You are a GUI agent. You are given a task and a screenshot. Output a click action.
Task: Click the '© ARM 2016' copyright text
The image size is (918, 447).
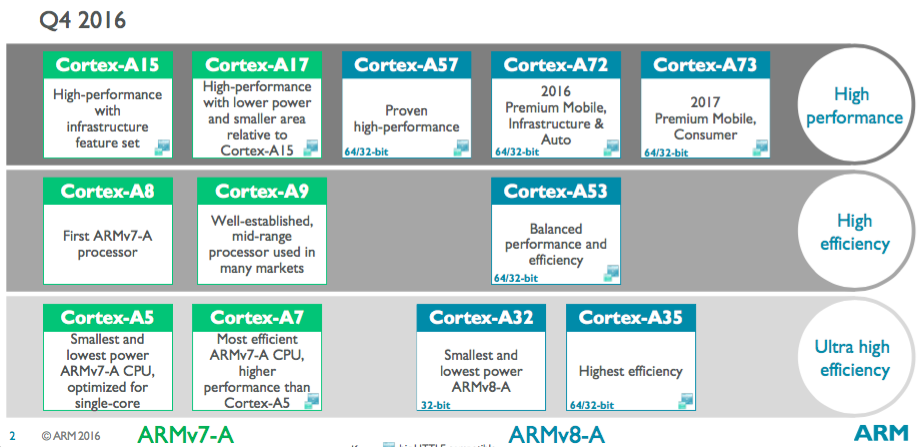coord(71,436)
